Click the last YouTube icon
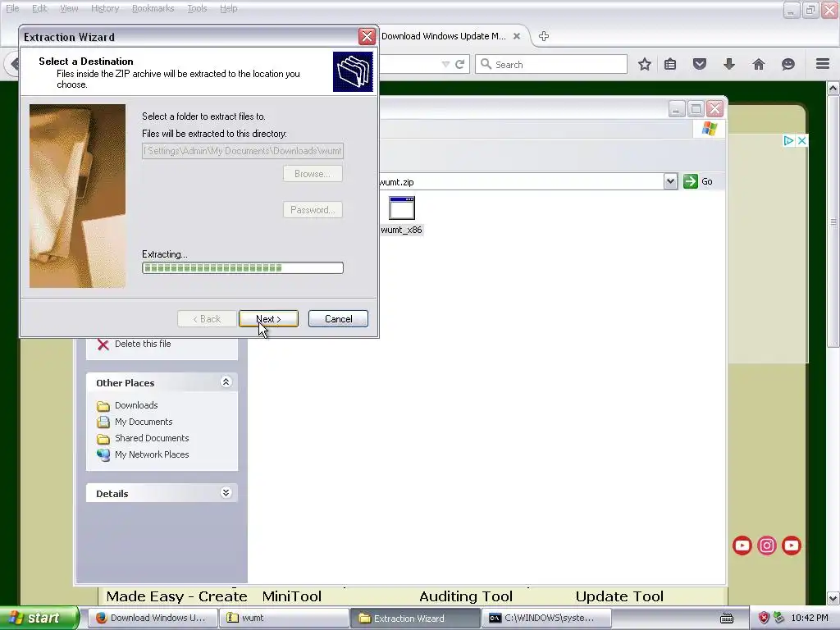840x630 pixels. coord(792,546)
